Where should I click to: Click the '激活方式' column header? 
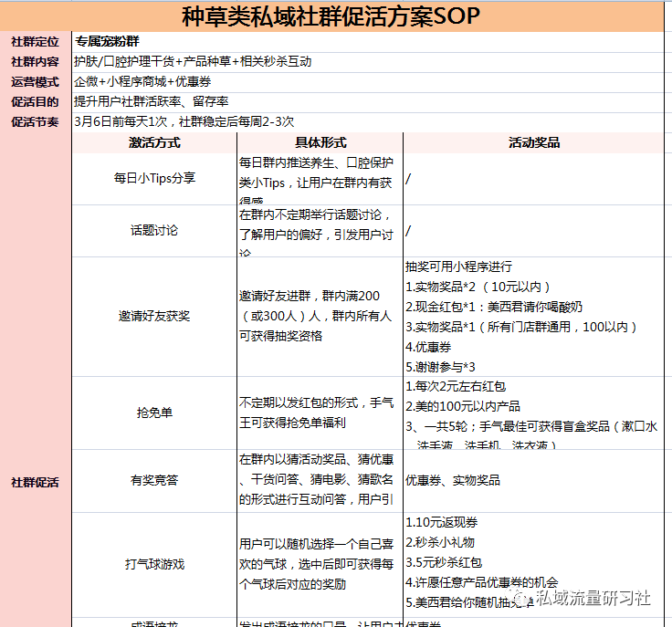coord(154,142)
